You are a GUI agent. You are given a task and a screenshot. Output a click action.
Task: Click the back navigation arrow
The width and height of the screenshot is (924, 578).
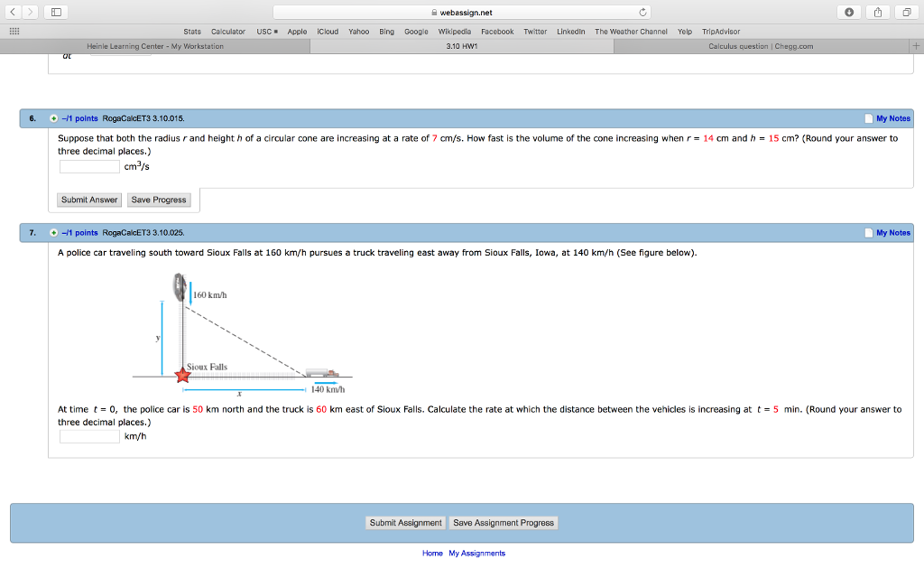point(14,12)
